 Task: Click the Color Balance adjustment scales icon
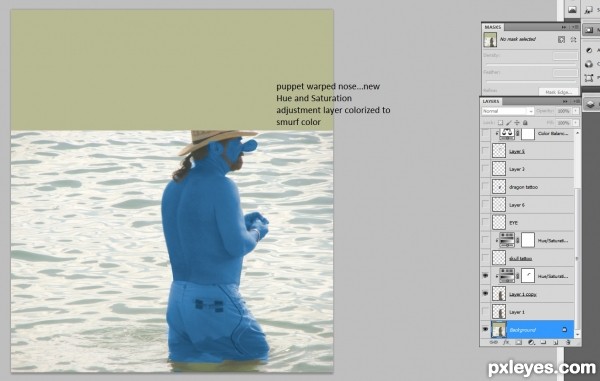[x=507, y=134]
